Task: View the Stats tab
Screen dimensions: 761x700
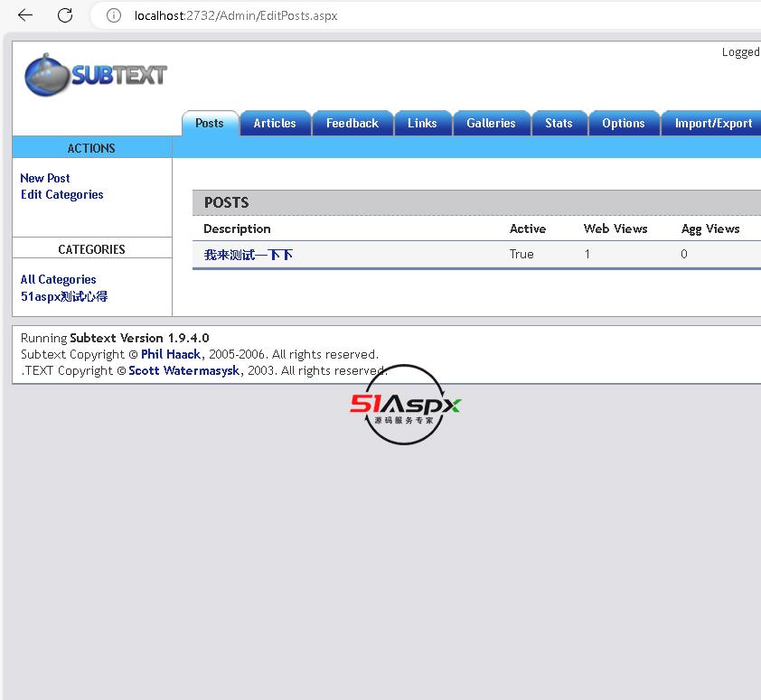Action: tap(559, 123)
